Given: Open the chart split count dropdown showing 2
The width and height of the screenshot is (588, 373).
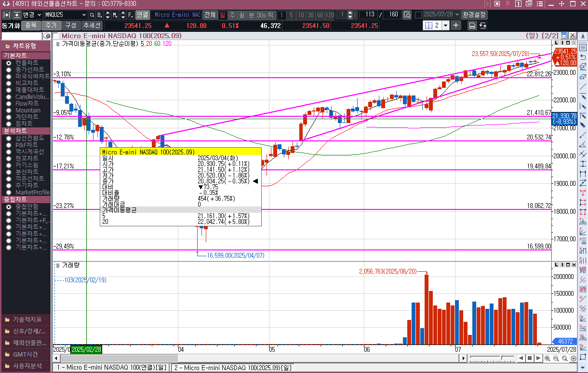Looking at the screenshot, I should coord(445,25).
